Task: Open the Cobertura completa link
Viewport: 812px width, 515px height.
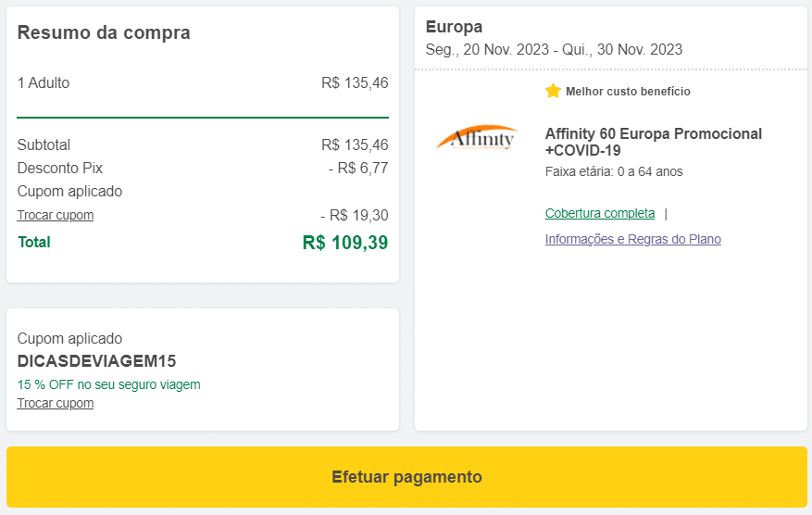Action: point(599,213)
